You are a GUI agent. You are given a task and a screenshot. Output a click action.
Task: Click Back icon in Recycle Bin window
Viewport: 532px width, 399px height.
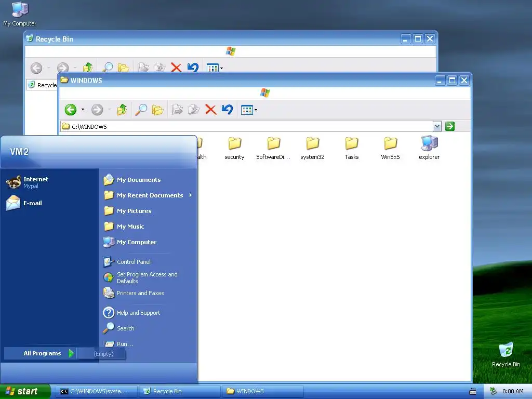click(36, 68)
